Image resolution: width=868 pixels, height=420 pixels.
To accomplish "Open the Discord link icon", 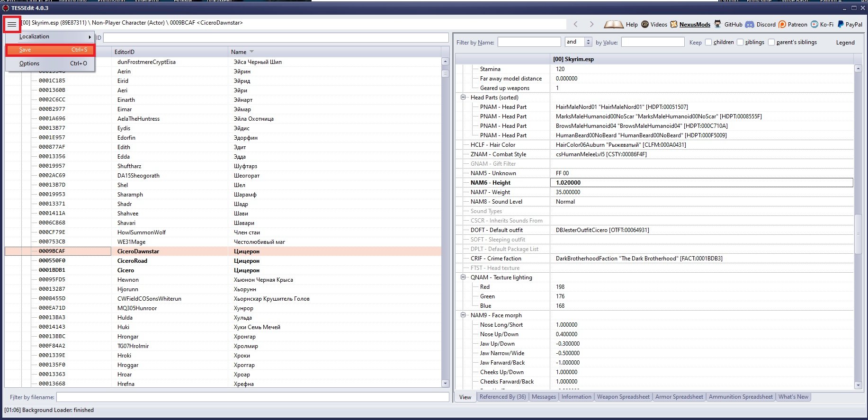I will tap(750, 25).
